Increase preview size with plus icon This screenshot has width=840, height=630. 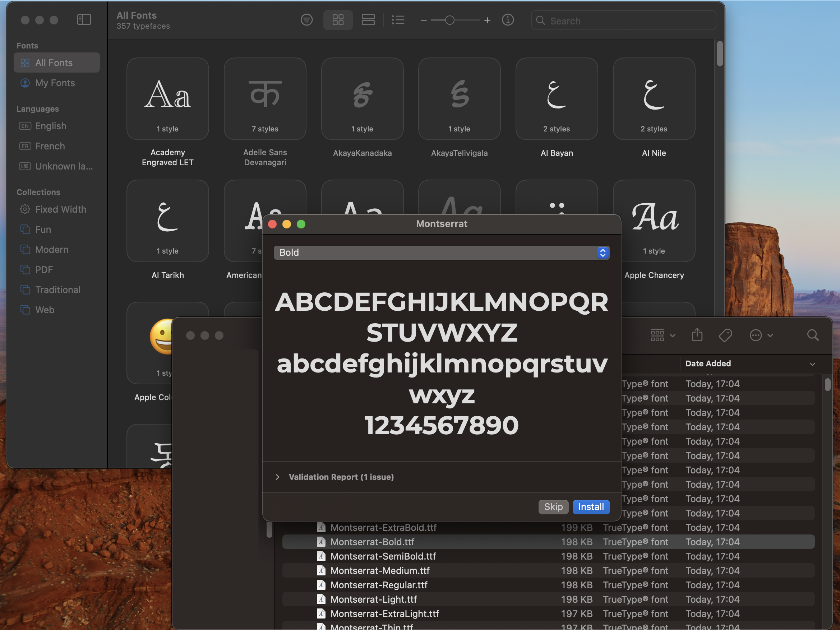pyautogui.click(x=487, y=20)
